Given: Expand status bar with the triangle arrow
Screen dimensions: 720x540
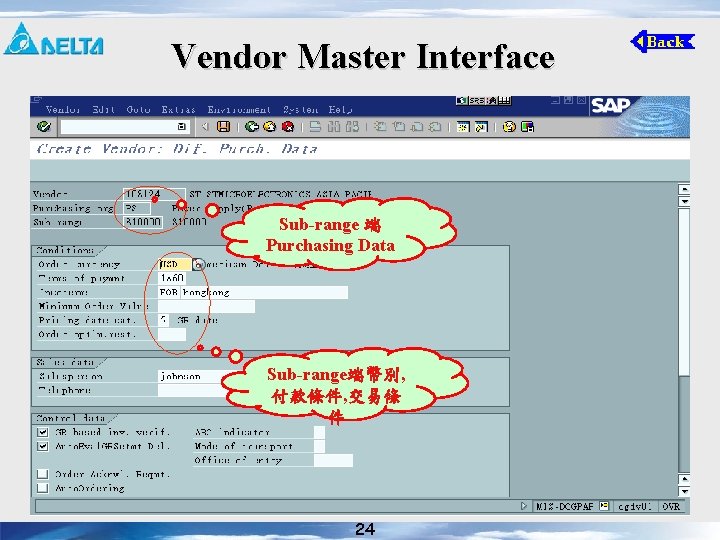Looking at the screenshot, I should pyautogui.click(x=524, y=506).
